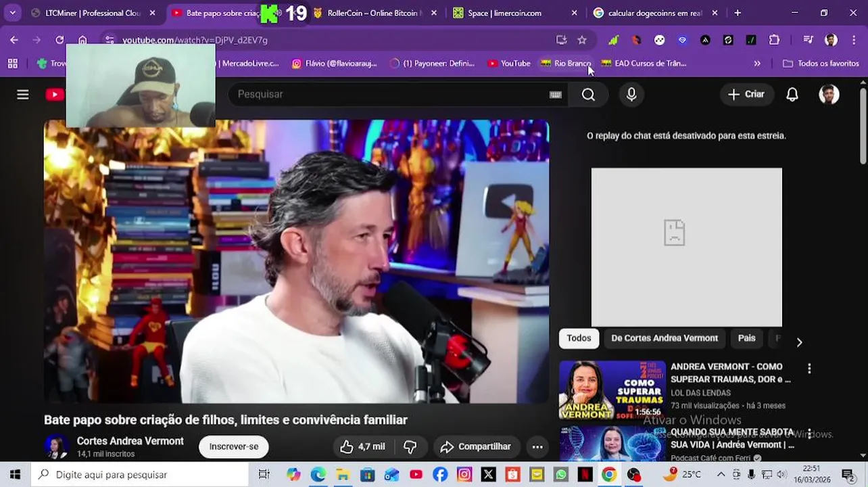This screenshot has width=868, height=487.
Task: Click the Windows taskbar search box
Action: tap(140, 475)
